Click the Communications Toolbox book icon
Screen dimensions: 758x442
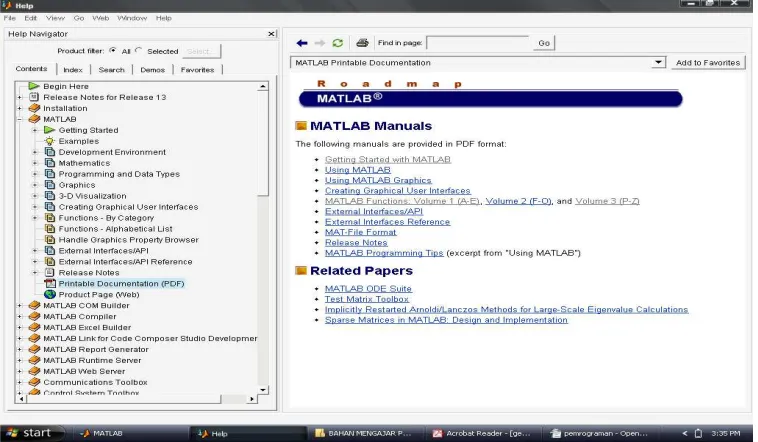point(34,382)
